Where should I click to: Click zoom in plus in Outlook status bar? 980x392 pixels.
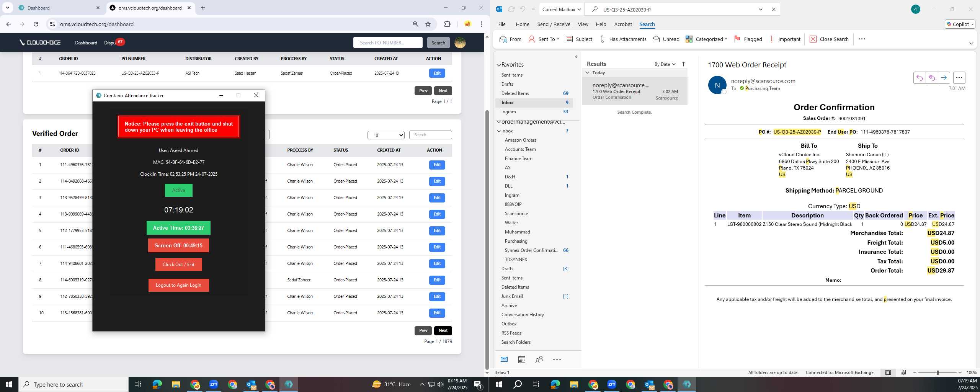[x=960, y=372]
